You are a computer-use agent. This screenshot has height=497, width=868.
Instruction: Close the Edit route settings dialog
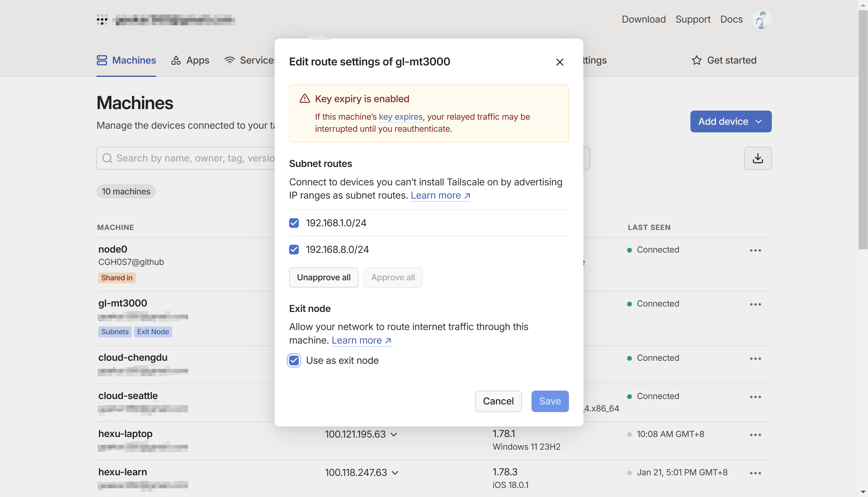(x=559, y=62)
